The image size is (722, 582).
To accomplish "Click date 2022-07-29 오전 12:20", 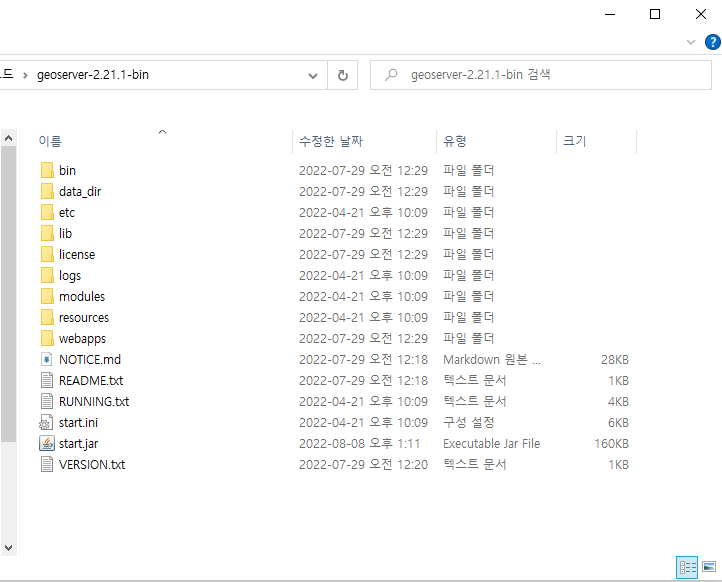I will pos(363,465).
